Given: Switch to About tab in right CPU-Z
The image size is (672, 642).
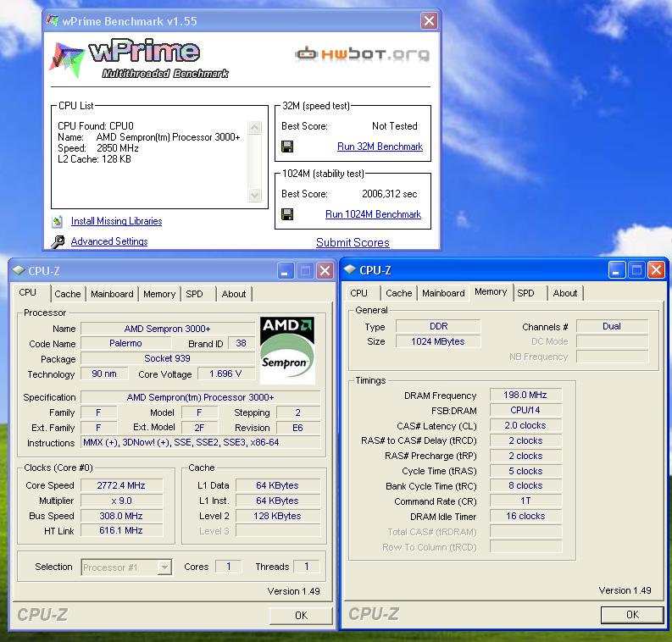Looking at the screenshot, I should (565, 293).
